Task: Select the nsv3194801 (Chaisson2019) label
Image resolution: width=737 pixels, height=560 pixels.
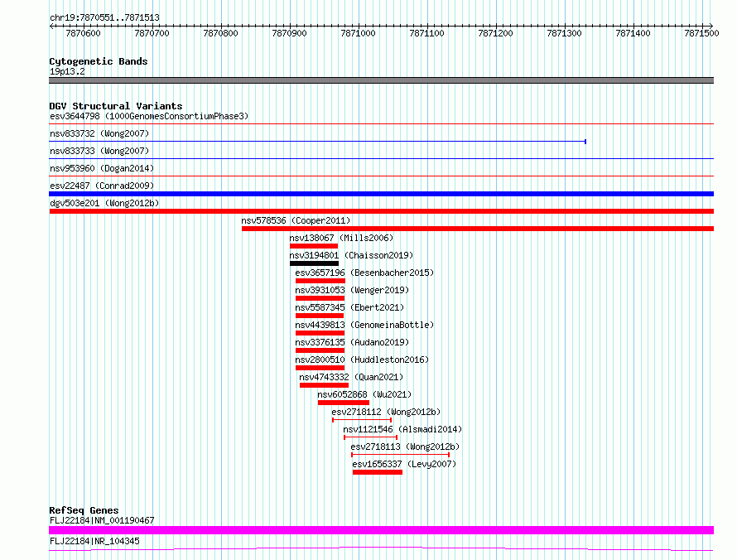Action: (351, 255)
